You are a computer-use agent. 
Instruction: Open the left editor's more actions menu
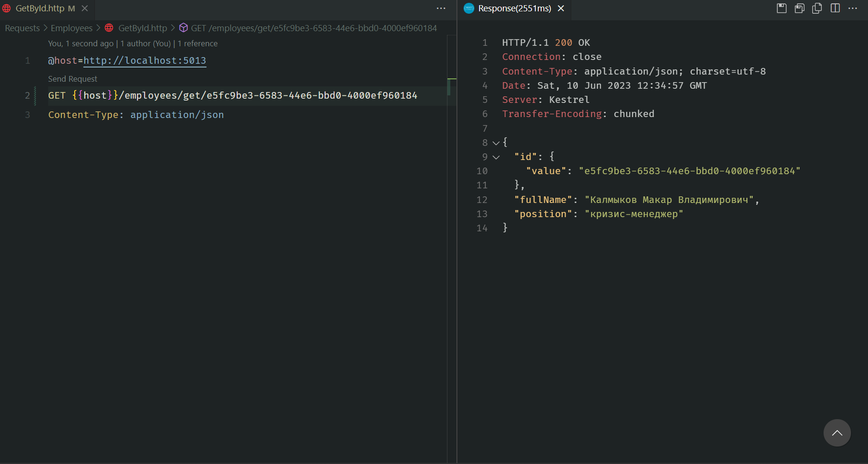click(441, 8)
